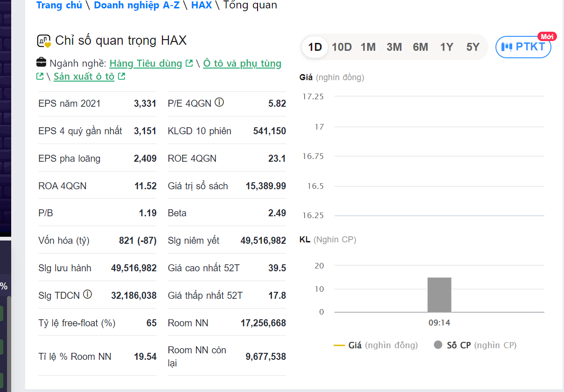Switch chart to 6M period
The width and height of the screenshot is (564, 392).
click(420, 47)
